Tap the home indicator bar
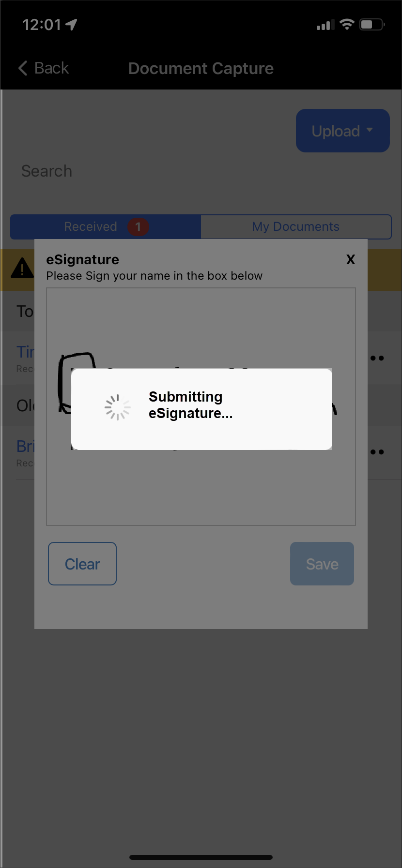Screen dimensions: 402x868 pyautogui.click(x=201, y=857)
